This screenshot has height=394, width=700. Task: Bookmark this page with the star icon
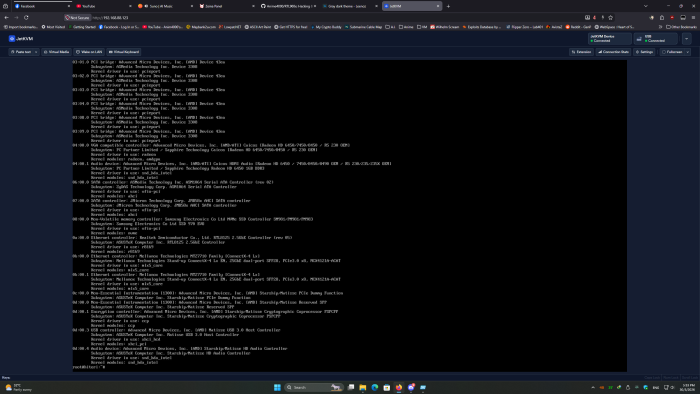click(x=610, y=18)
